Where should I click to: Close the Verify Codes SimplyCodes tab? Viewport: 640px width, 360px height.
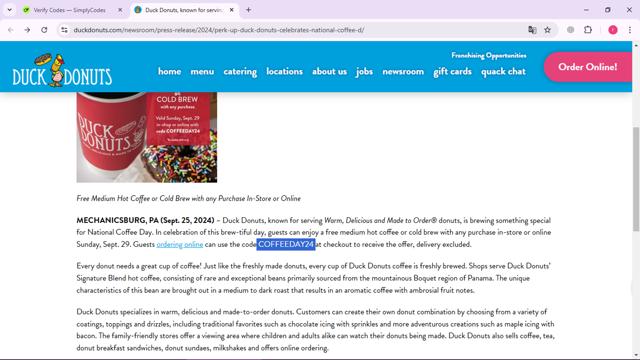coord(120,10)
